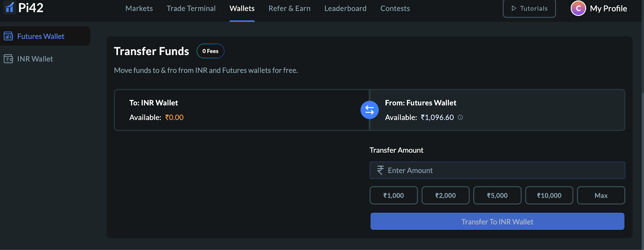Click the rupee symbol in amount field

380,170
